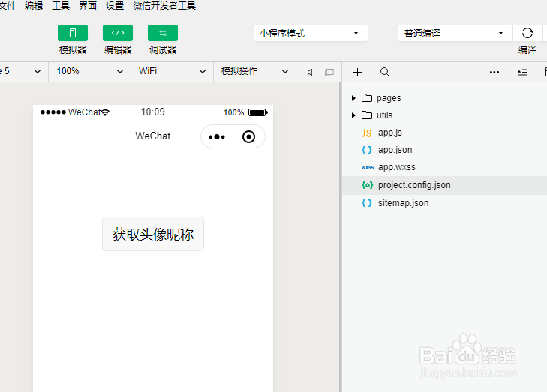Open the file tree more options ellipsis
547x392 pixels.
coord(494,72)
